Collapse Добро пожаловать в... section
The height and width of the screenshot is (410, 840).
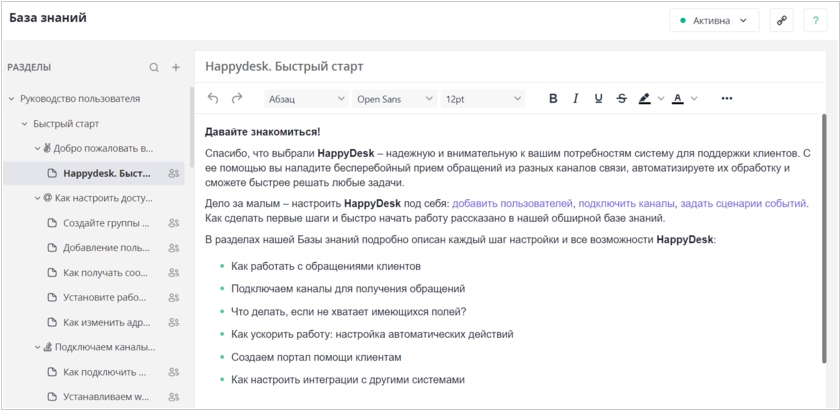tap(38, 148)
